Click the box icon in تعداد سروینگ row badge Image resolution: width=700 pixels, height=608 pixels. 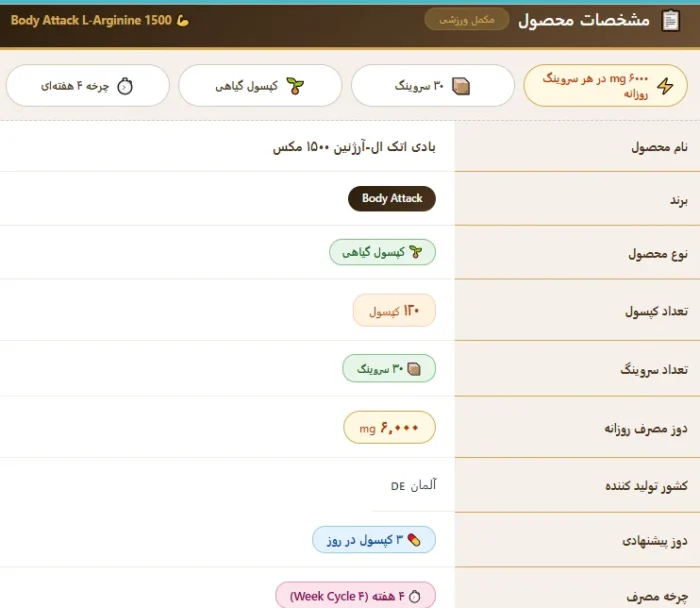[x=414, y=368]
